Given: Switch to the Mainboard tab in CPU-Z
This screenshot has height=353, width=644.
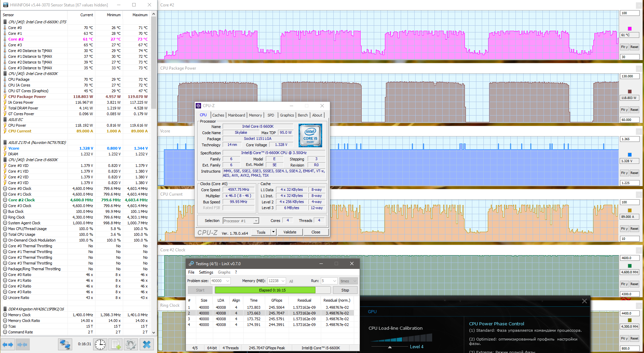Looking at the screenshot, I should (x=236, y=115).
